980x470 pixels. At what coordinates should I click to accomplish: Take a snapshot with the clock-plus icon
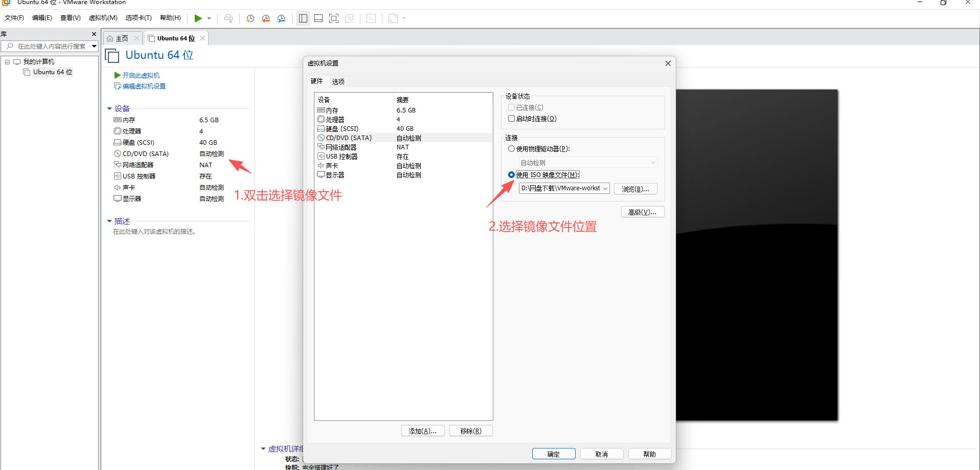tap(250, 18)
